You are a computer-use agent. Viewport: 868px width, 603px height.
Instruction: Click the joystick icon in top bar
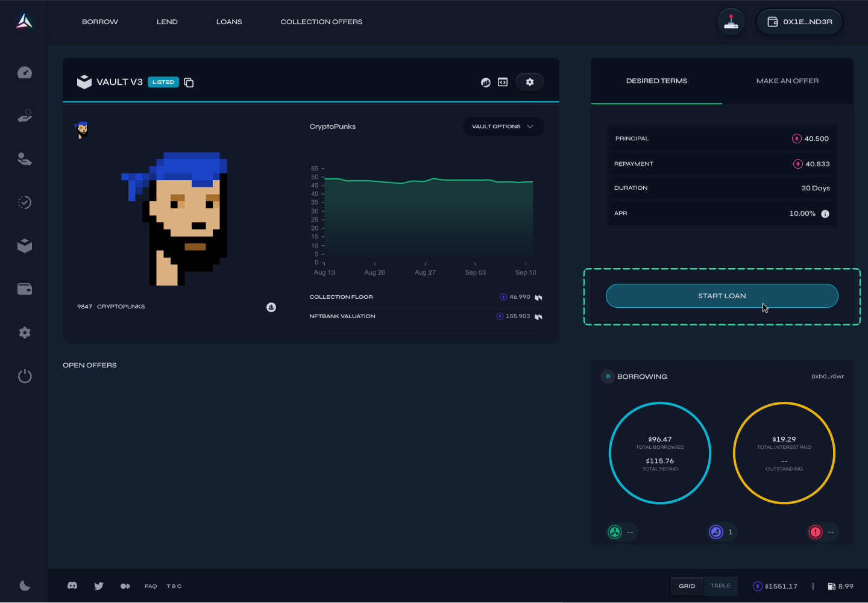point(731,22)
